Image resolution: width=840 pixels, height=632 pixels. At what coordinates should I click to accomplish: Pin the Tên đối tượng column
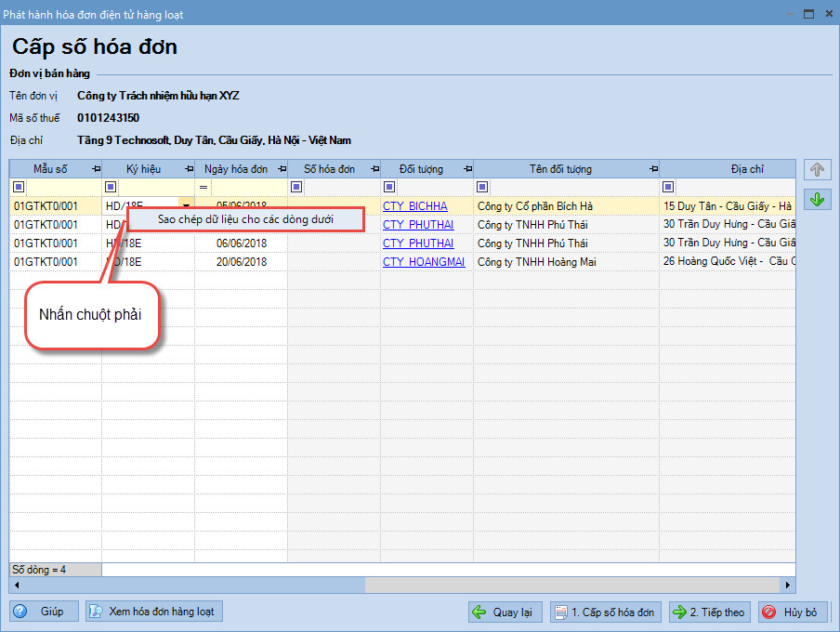(653, 169)
